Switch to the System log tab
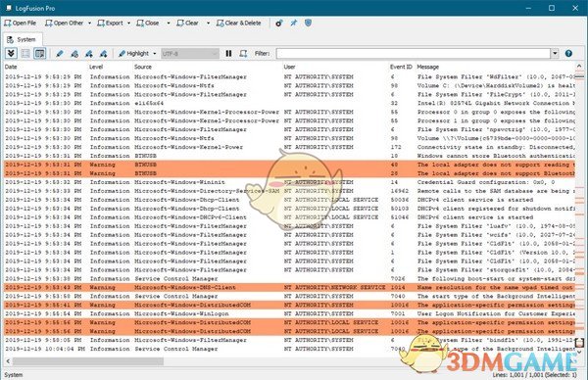This screenshot has width=588, height=380. click(23, 39)
